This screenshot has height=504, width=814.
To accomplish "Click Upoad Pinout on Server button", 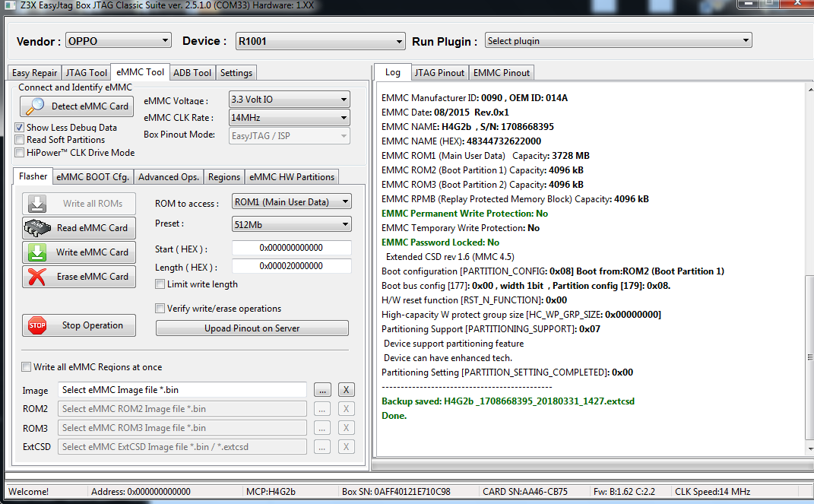I will [x=252, y=328].
